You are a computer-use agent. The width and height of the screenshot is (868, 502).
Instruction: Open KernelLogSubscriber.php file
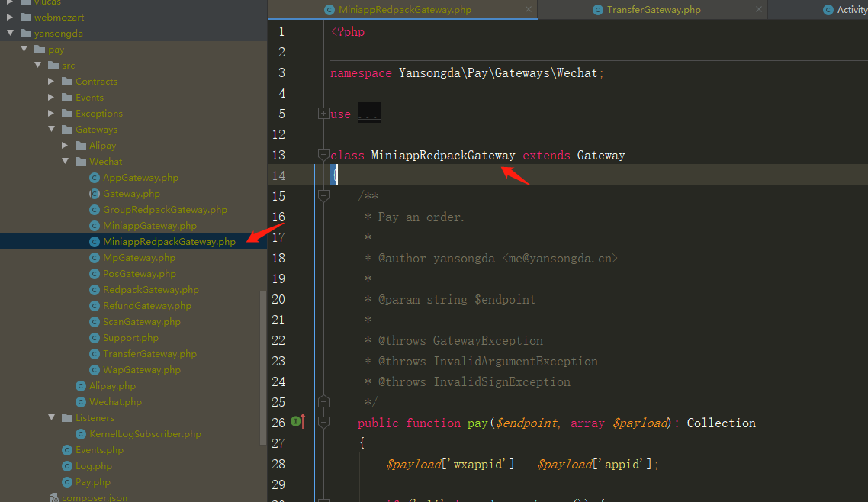(145, 434)
